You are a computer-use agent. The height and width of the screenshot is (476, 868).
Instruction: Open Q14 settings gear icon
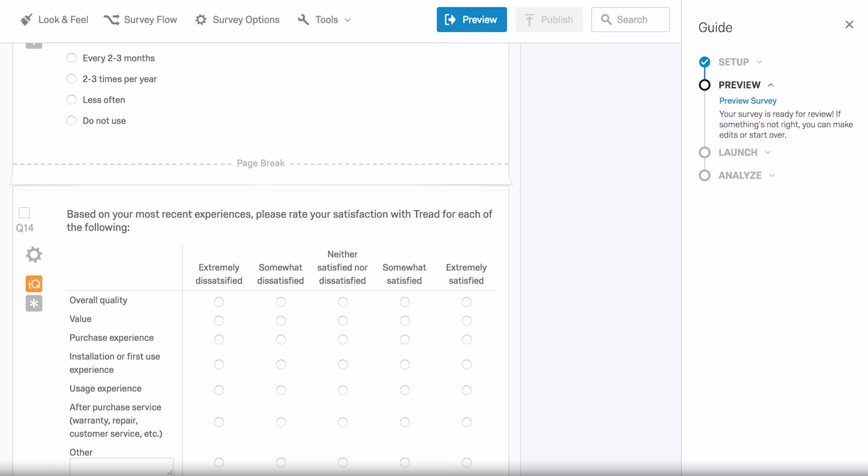34,255
